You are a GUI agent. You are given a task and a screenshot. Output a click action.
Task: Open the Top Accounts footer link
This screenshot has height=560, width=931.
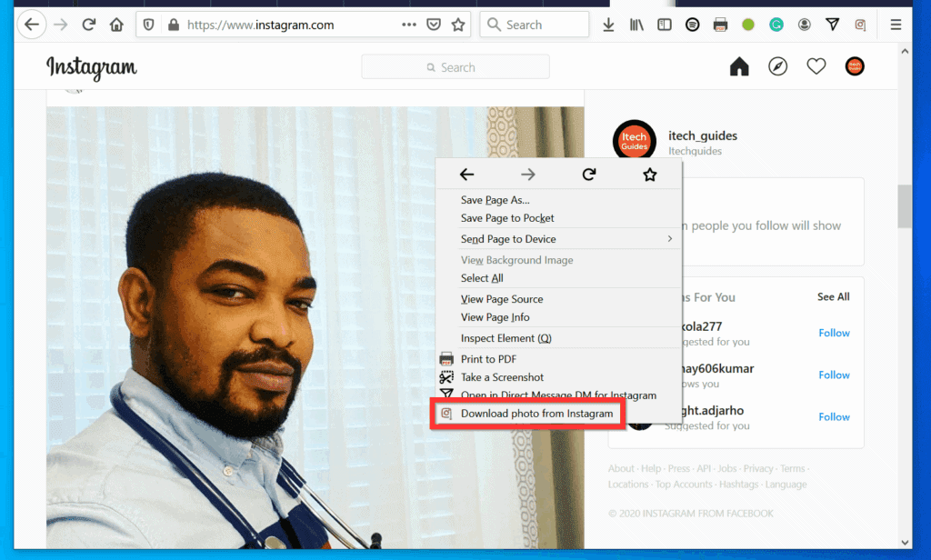point(684,485)
